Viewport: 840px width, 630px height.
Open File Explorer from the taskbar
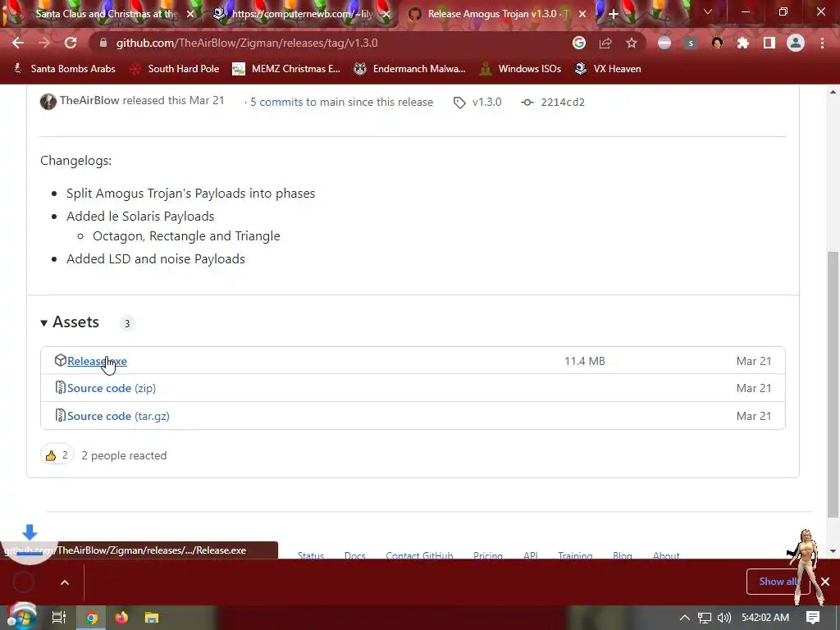[152, 618]
